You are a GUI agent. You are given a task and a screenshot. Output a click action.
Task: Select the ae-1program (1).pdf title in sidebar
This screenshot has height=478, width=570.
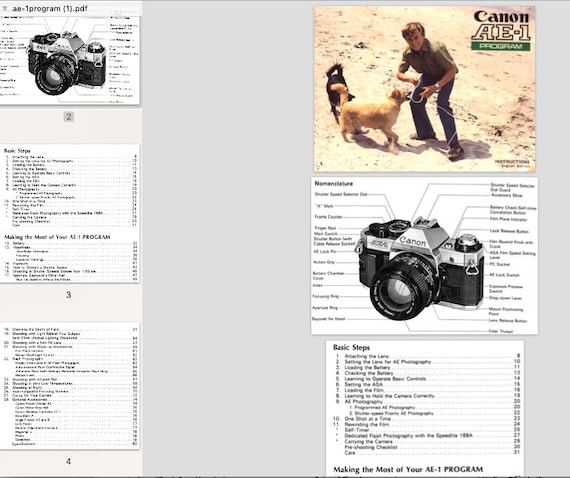50,8
